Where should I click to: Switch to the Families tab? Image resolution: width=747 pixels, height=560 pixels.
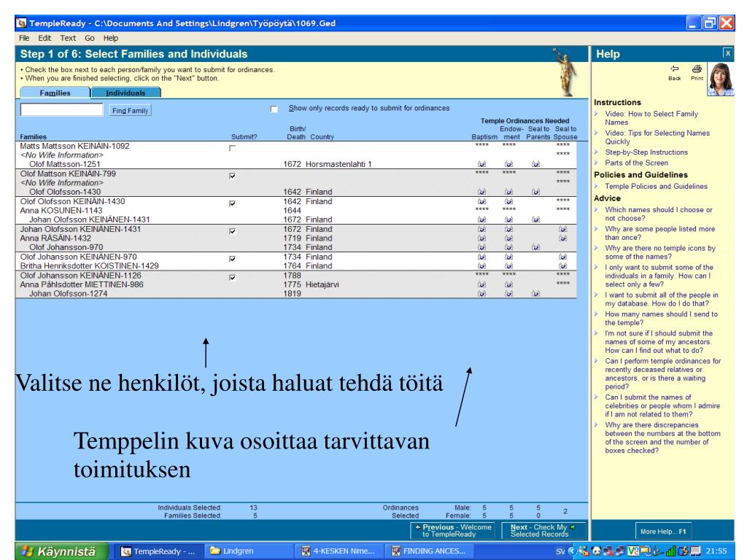(x=55, y=93)
